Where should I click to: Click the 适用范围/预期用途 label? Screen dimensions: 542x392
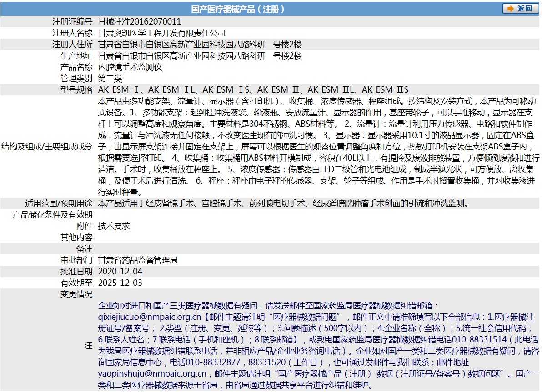click(x=59, y=203)
